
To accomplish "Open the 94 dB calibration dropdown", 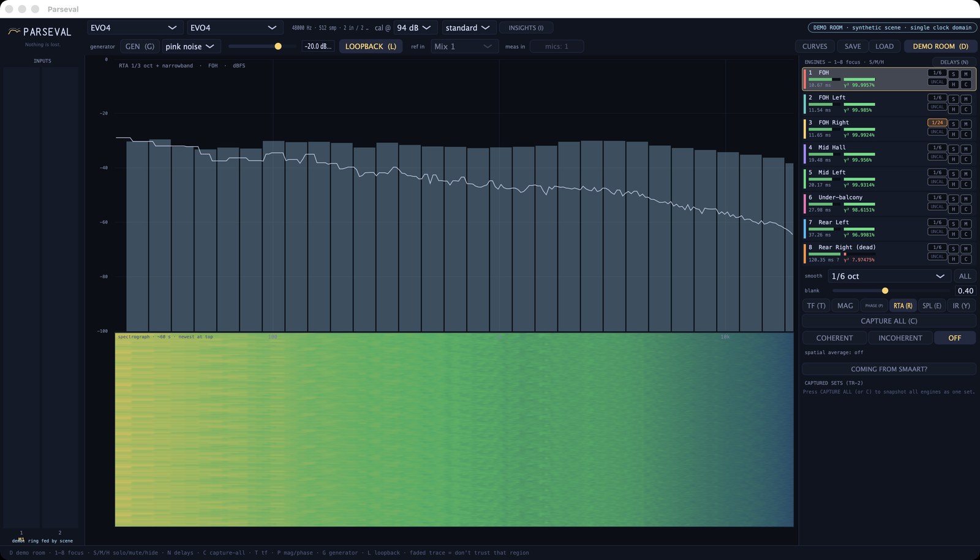I will (x=414, y=28).
